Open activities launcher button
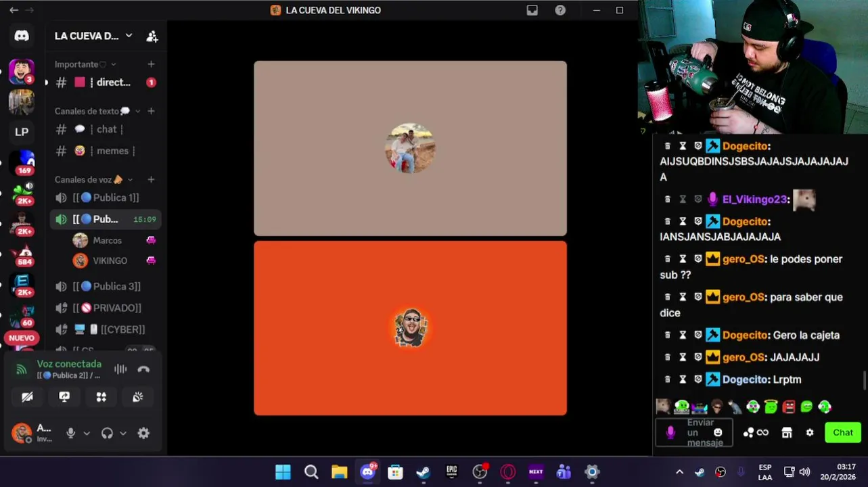 [x=101, y=397]
